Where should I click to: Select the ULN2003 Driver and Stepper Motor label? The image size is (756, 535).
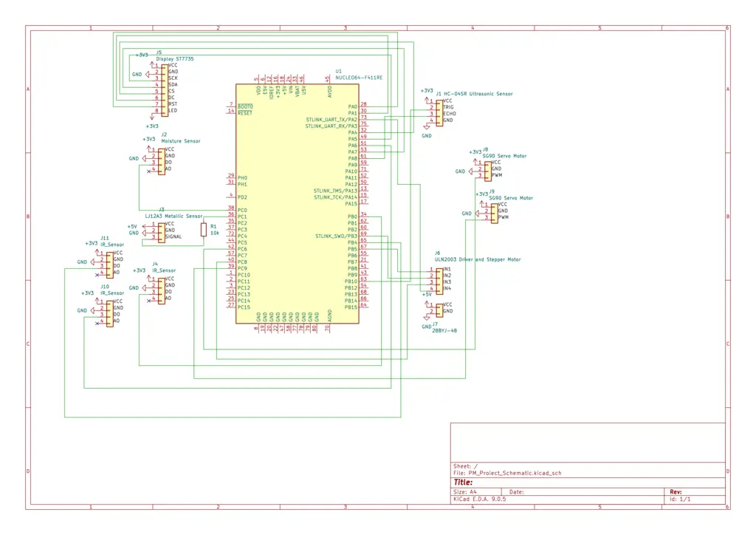click(478, 259)
